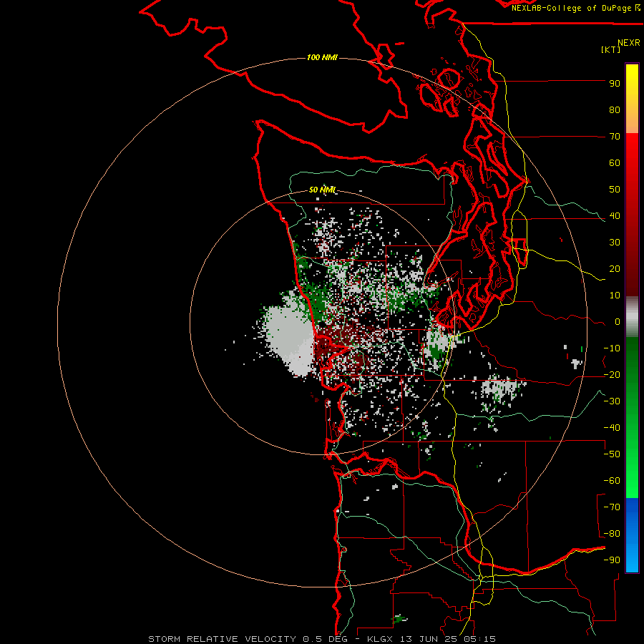Click the 0 value on velocity scale
Image resolution: width=644 pixels, height=644 pixels.
tap(618, 322)
